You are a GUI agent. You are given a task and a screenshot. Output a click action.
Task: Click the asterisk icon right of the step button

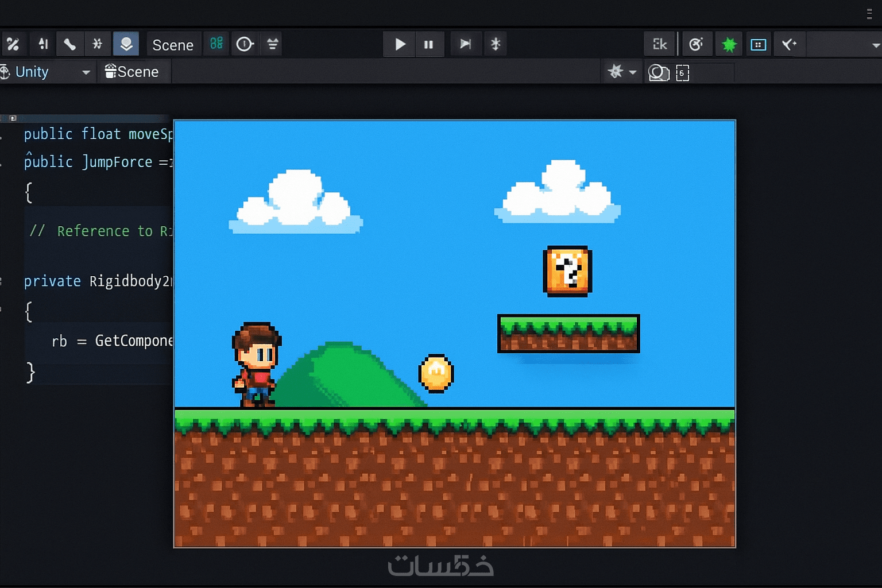[496, 44]
